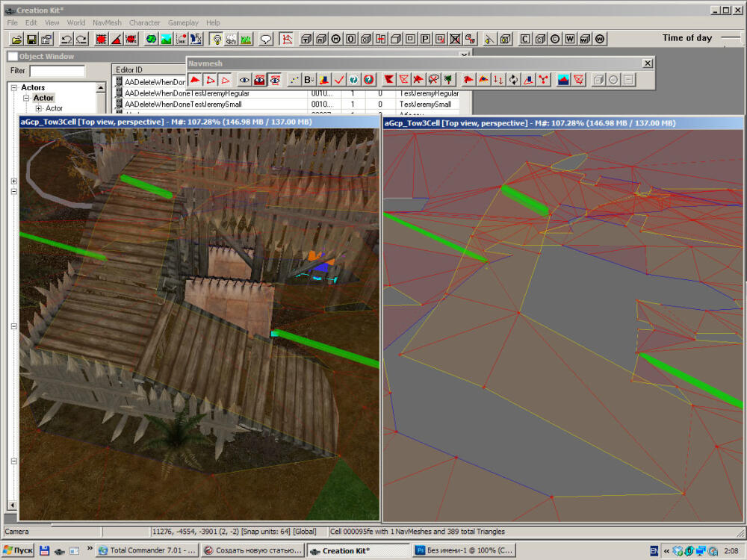Open dialogue speech bubble icon
The height and width of the screenshot is (560, 747).
click(x=266, y=39)
